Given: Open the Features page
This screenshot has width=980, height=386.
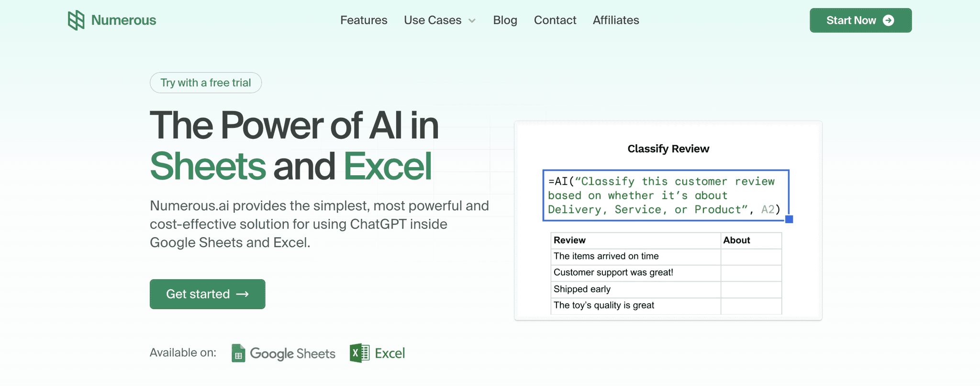Looking at the screenshot, I should [x=364, y=20].
